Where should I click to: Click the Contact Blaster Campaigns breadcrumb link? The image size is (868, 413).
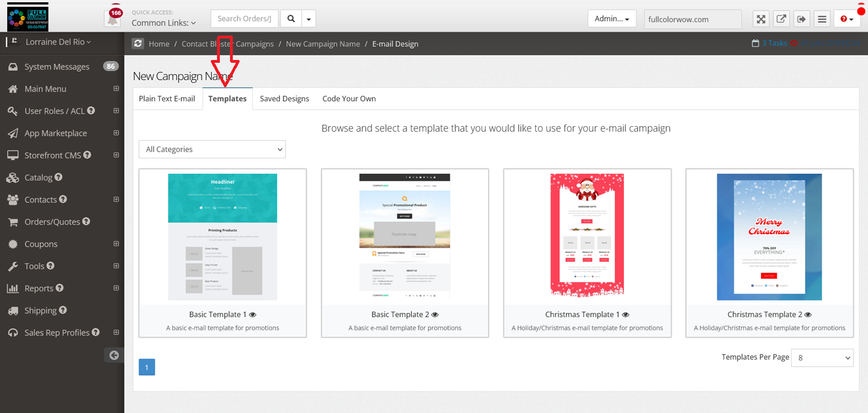coord(227,44)
